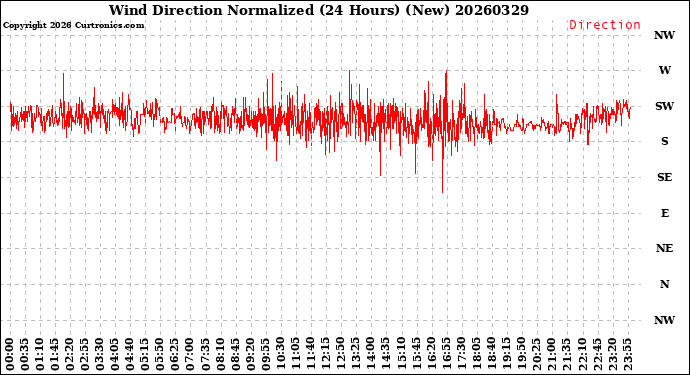Click the S direction axis label
This screenshot has height=375, width=690.
pos(664,141)
